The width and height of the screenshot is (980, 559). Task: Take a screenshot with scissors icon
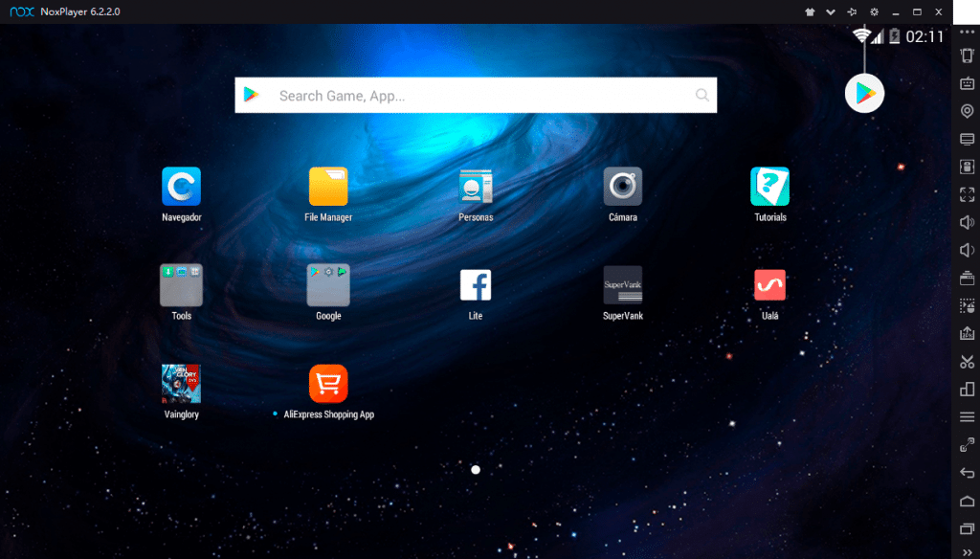point(967,362)
